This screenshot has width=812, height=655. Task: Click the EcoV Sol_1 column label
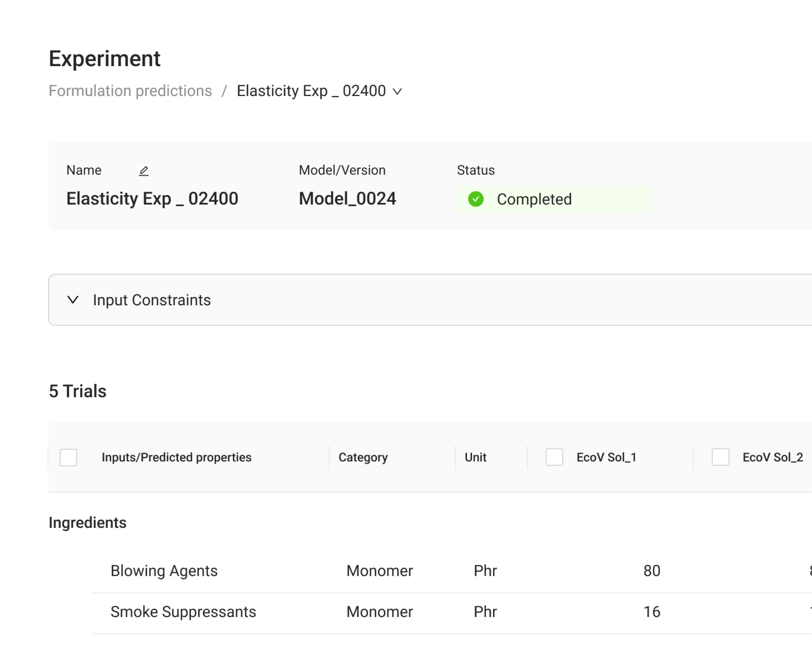click(606, 457)
